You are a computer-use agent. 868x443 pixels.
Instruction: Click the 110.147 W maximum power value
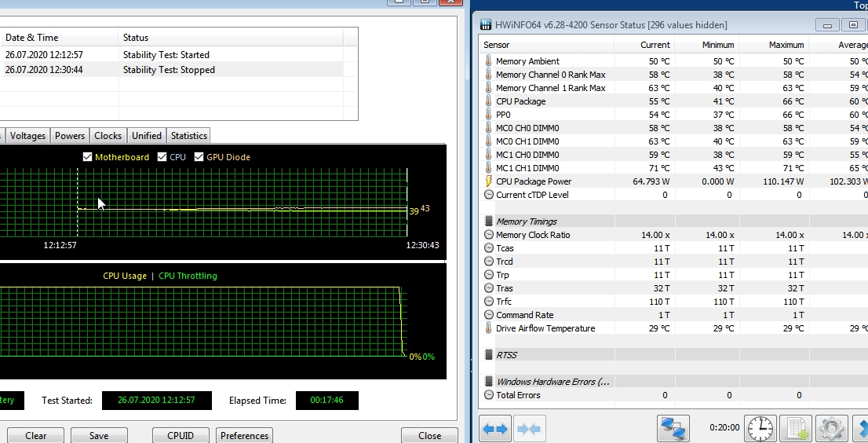tap(783, 181)
